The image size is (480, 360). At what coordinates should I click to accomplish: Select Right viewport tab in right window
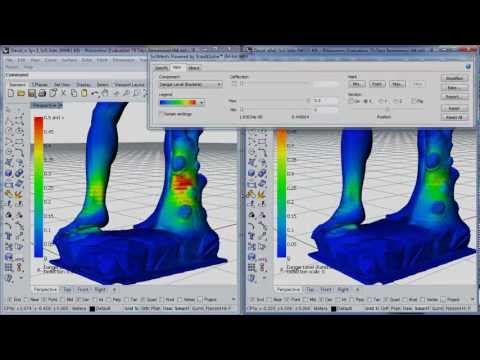pos(343,289)
